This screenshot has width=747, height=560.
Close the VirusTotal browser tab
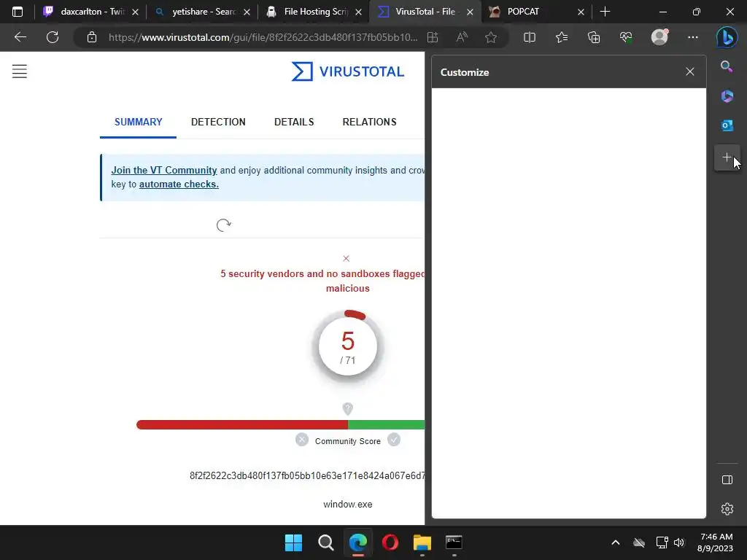point(471,12)
